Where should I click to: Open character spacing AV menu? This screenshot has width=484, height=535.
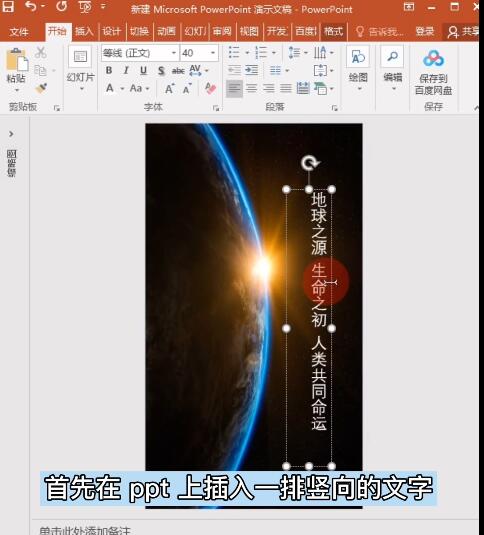click(x=198, y=70)
